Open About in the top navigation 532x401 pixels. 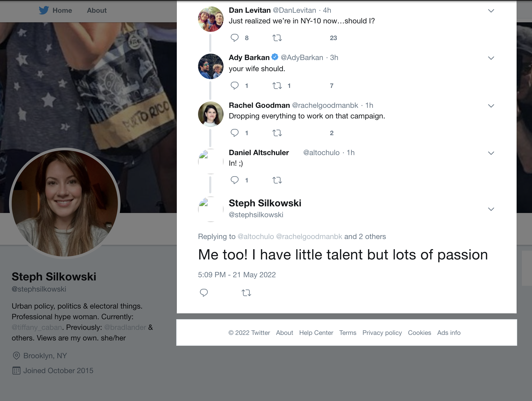(x=97, y=10)
